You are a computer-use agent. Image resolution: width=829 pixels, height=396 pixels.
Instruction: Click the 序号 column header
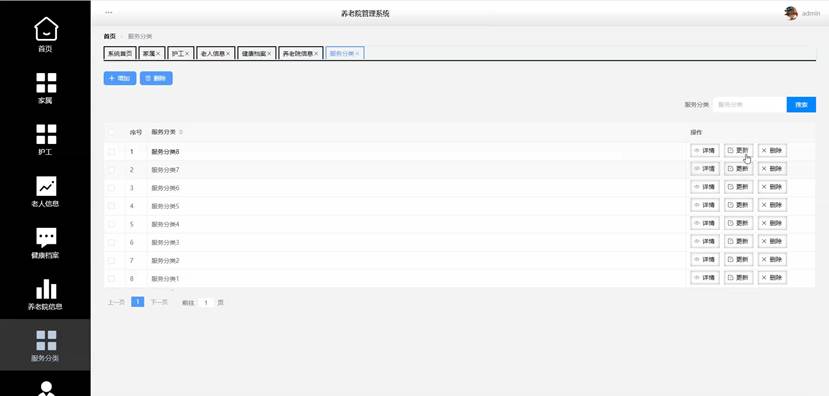136,132
